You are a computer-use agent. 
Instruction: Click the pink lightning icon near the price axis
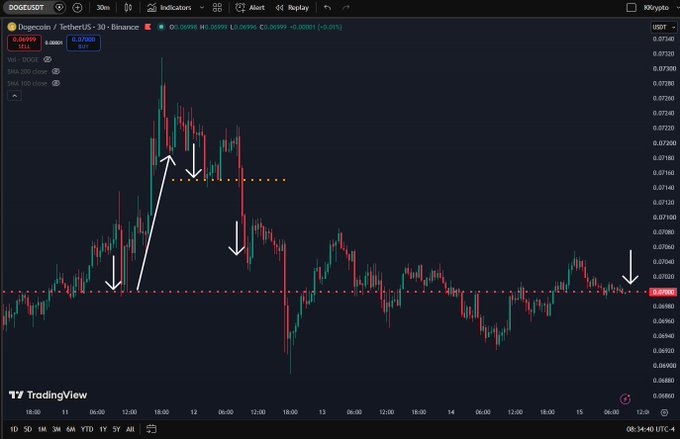(x=625, y=399)
